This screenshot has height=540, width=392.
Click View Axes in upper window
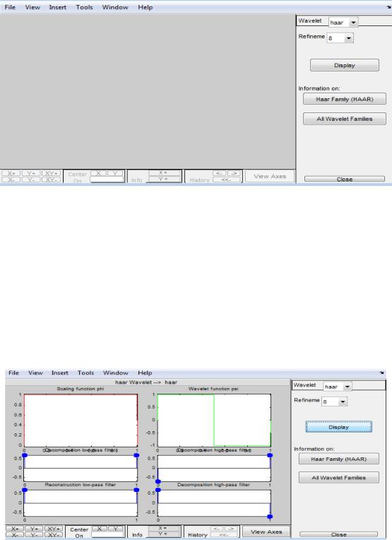point(270,176)
